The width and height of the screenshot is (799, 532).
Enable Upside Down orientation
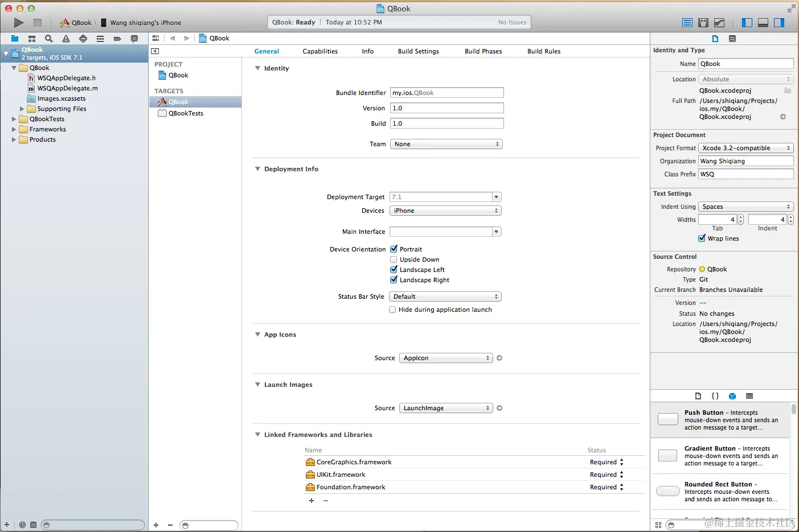click(x=394, y=259)
